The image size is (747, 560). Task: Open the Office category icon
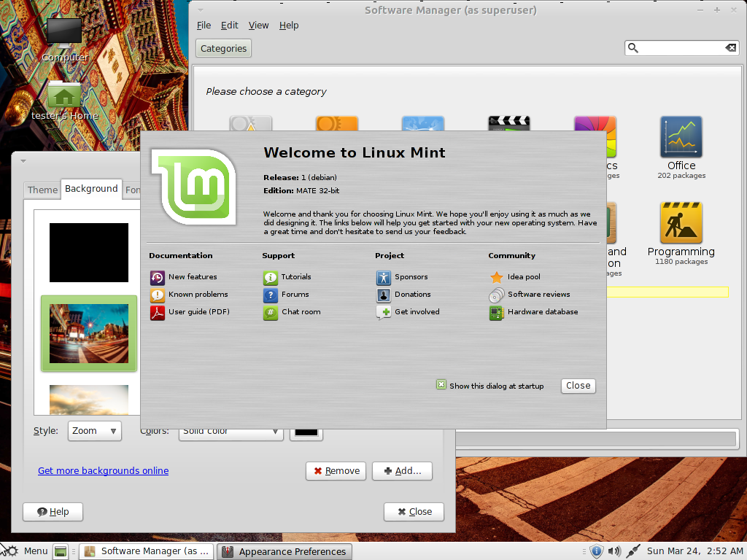[x=681, y=137]
